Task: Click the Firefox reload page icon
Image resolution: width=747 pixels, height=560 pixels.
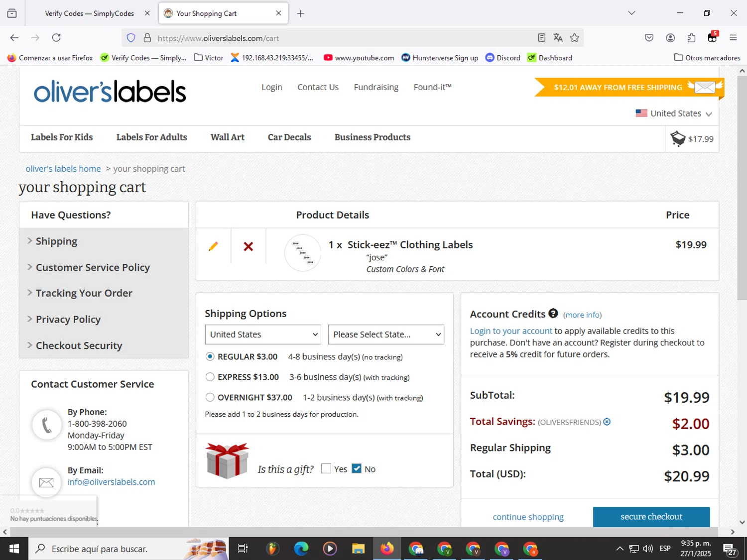Action: click(56, 38)
